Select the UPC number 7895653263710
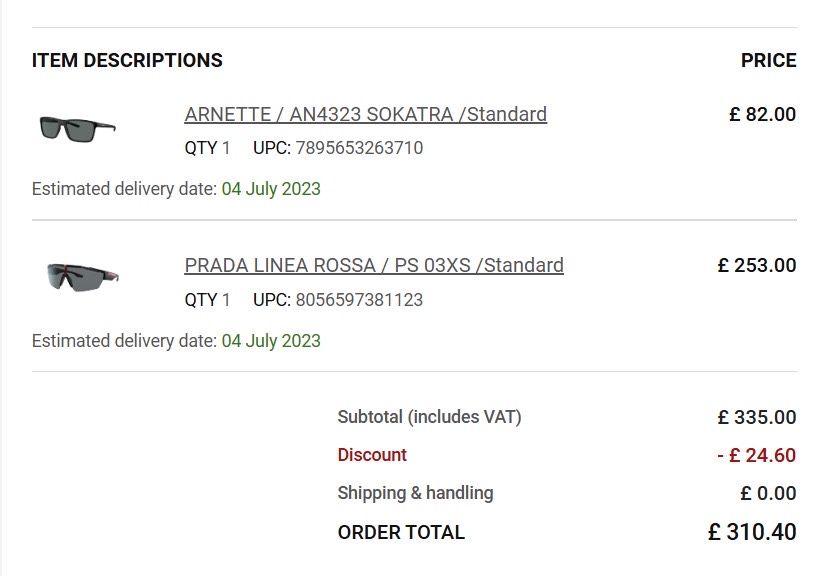The height and width of the screenshot is (576, 827). tap(359, 148)
